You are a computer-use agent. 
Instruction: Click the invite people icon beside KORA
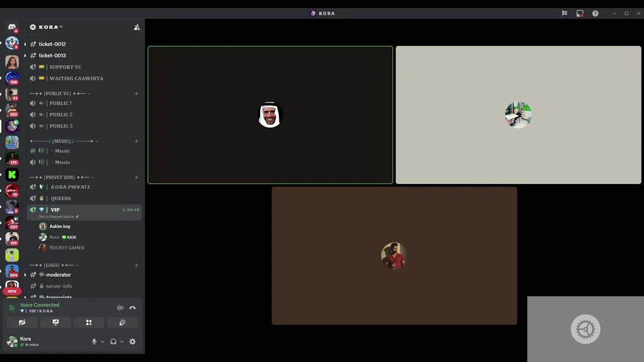[137, 27]
